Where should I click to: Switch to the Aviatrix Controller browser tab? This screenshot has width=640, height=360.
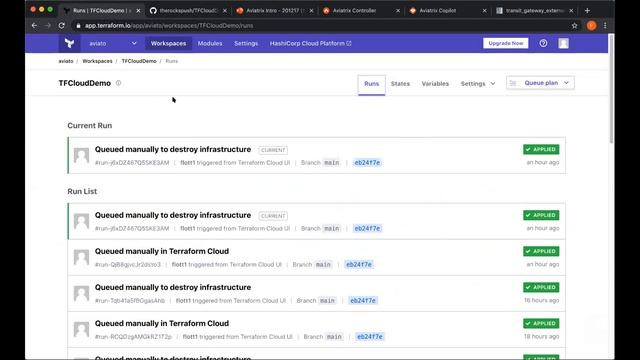tap(354, 11)
